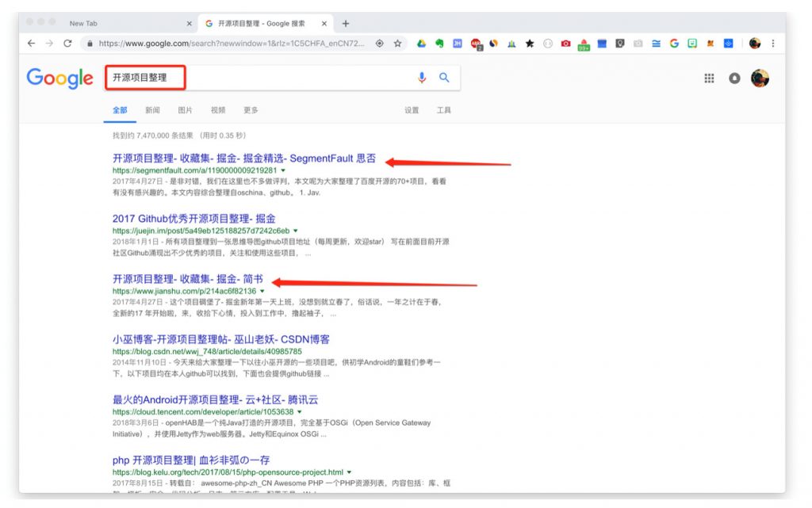Close the Google 搜索 tab
The height and width of the screenshot is (508, 812).
324,23
